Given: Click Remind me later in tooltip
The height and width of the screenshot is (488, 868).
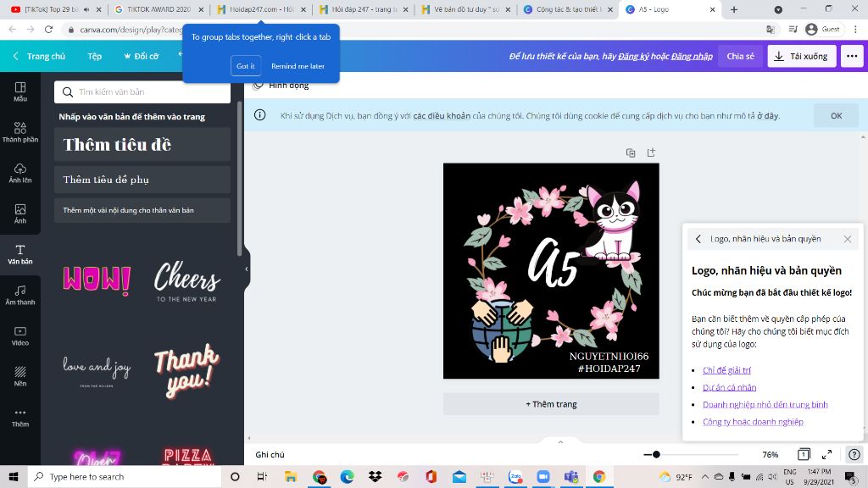Looking at the screenshot, I should coord(298,66).
